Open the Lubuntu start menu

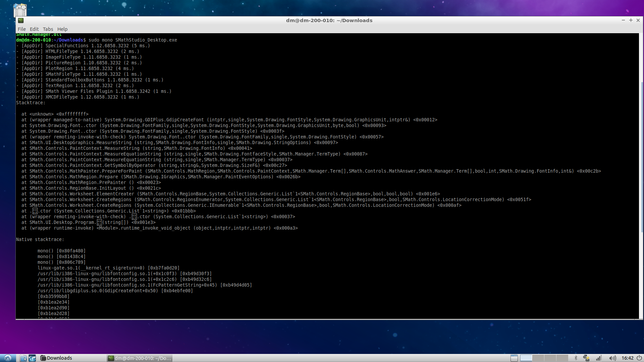tap(8, 358)
